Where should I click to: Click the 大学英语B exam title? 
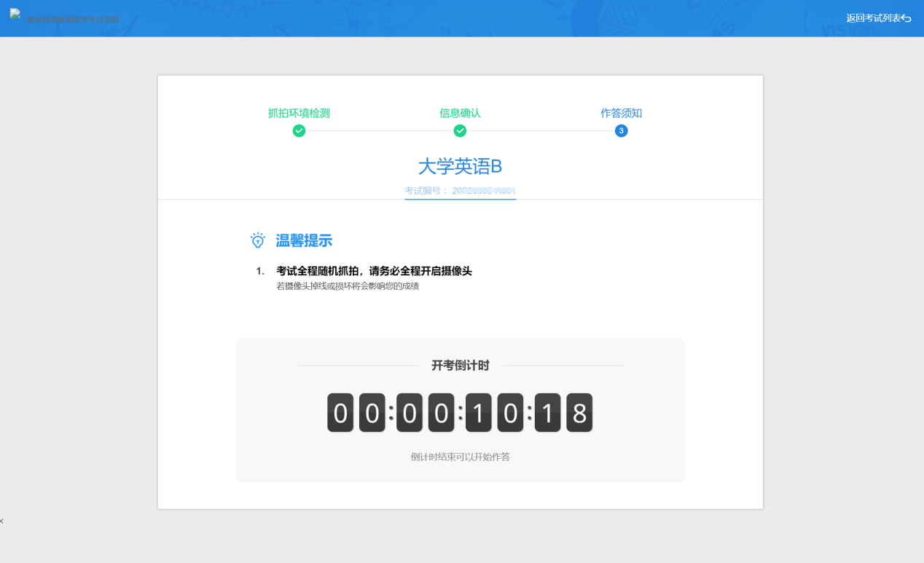point(460,167)
